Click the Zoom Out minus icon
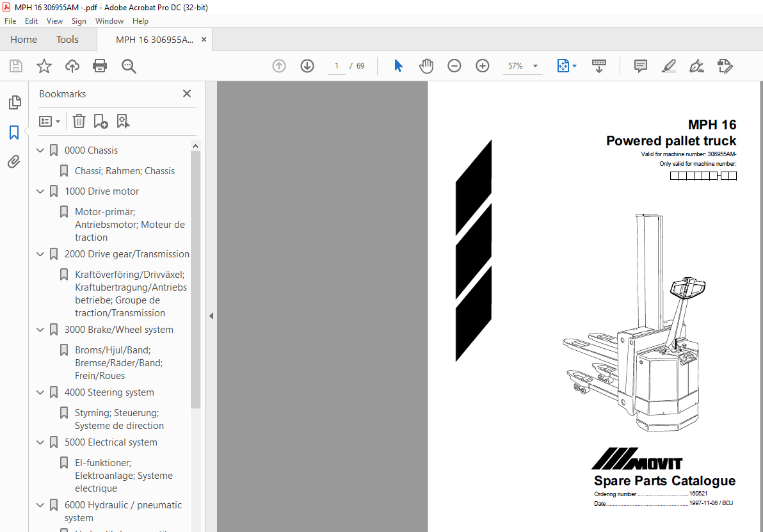The image size is (763, 532). [x=454, y=66]
